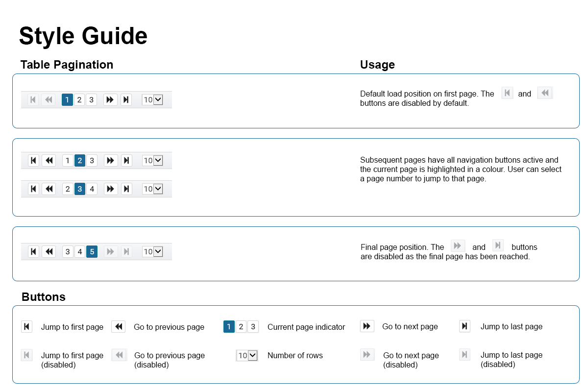Click the Buttons section 'Jump to first page' icon
This screenshot has height=392, width=588.
pos(26,327)
